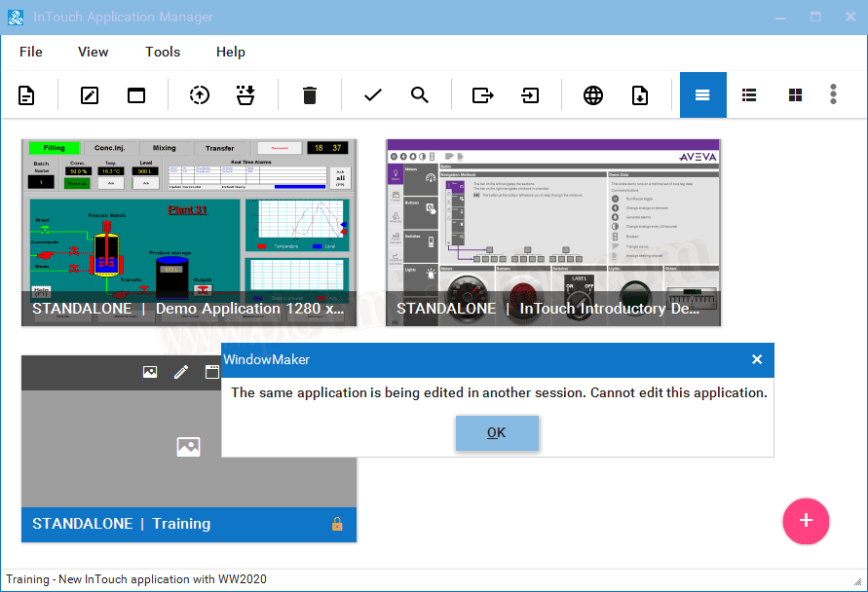The height and width of the screenshot is (592, 868).
Task: Click the trash can Delete icon
Action: [310, 95]
